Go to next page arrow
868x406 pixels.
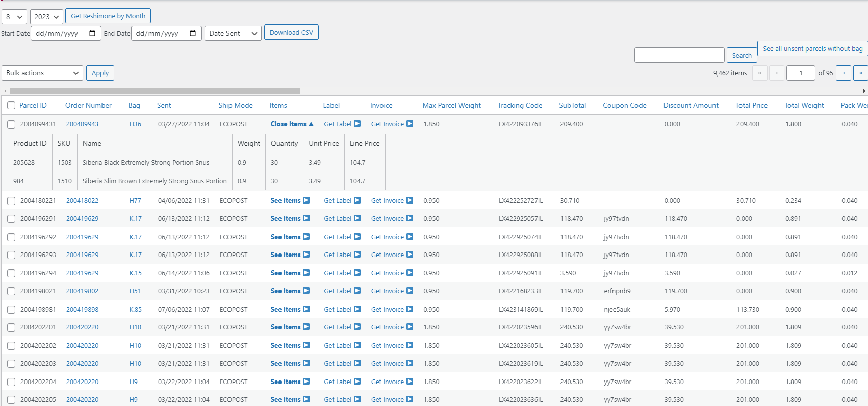(844, 73)
